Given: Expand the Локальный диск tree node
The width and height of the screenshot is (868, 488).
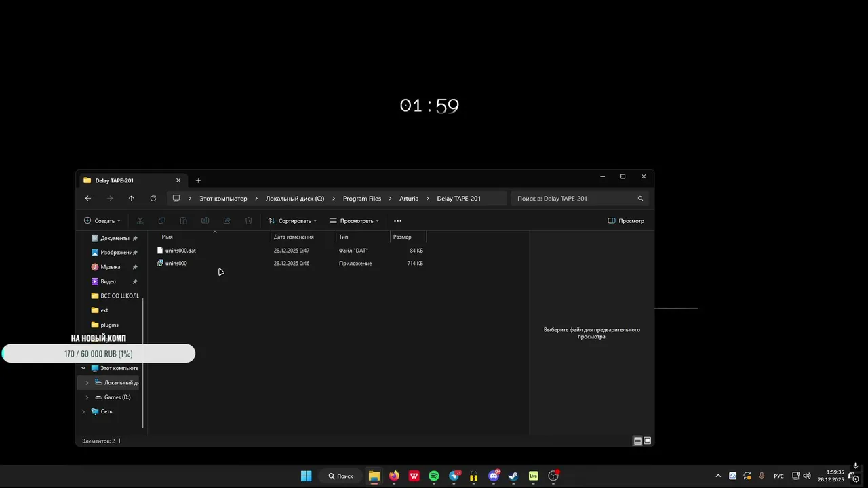Looking at the screenshot, I should (x=87, y=383).
